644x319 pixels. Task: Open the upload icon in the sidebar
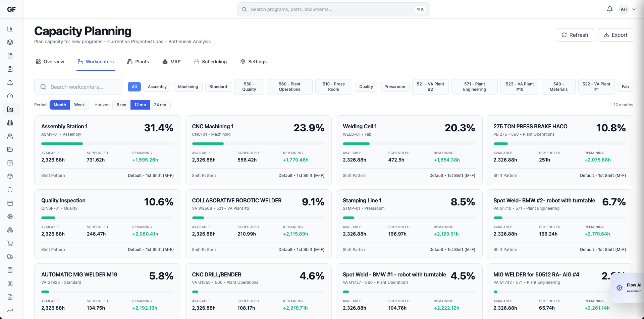10,82
